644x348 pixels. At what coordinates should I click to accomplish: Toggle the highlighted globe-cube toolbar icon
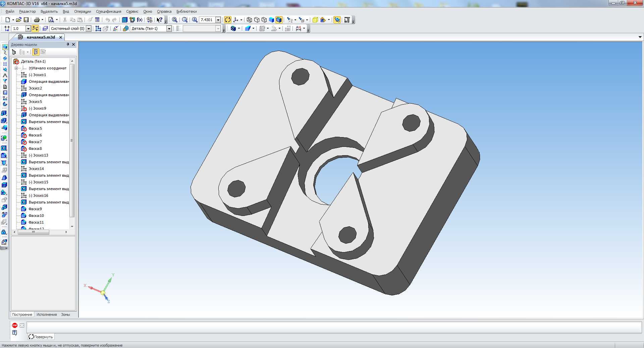point(337,20)
